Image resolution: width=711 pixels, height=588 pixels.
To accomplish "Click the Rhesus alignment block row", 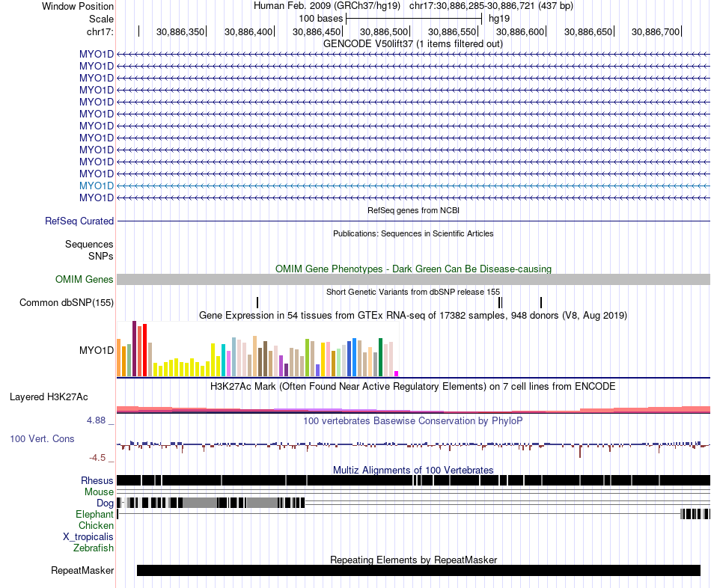I will point(413,480).
